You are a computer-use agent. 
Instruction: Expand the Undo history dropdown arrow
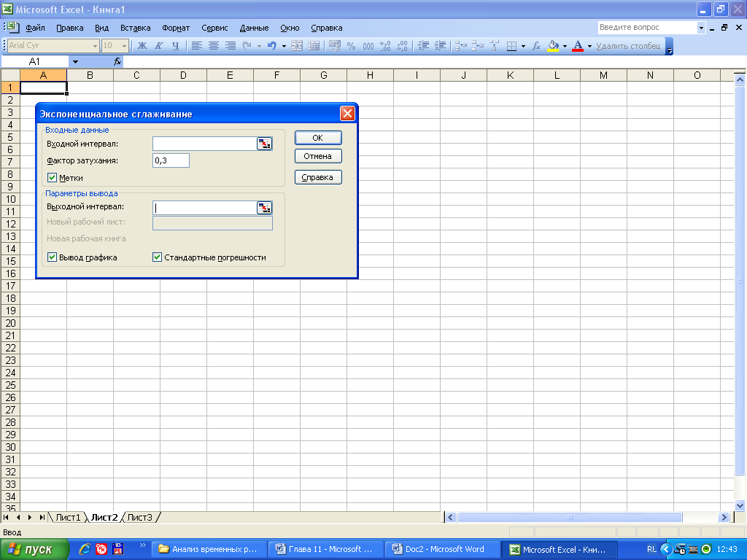(x=284, y=46)
